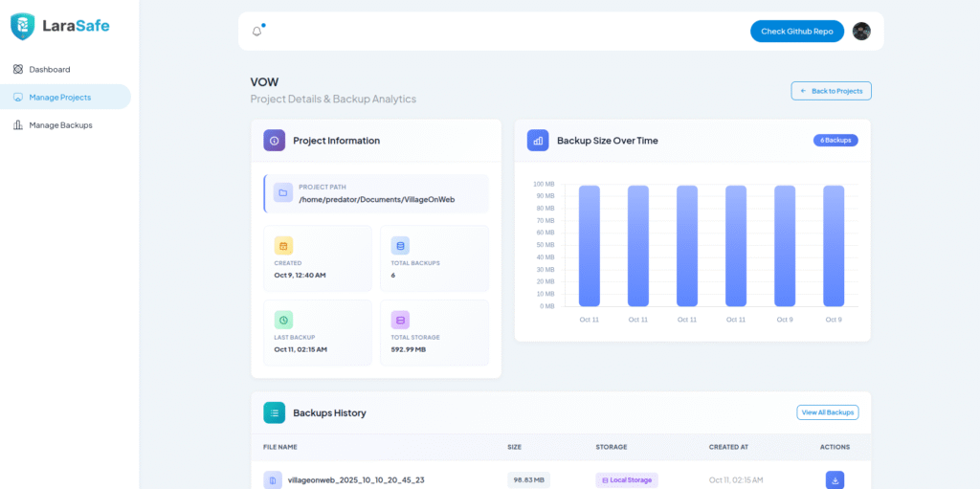Click the Backups History list icon
The height and width of the screenshot is (489, 980).
pos(274,412)
